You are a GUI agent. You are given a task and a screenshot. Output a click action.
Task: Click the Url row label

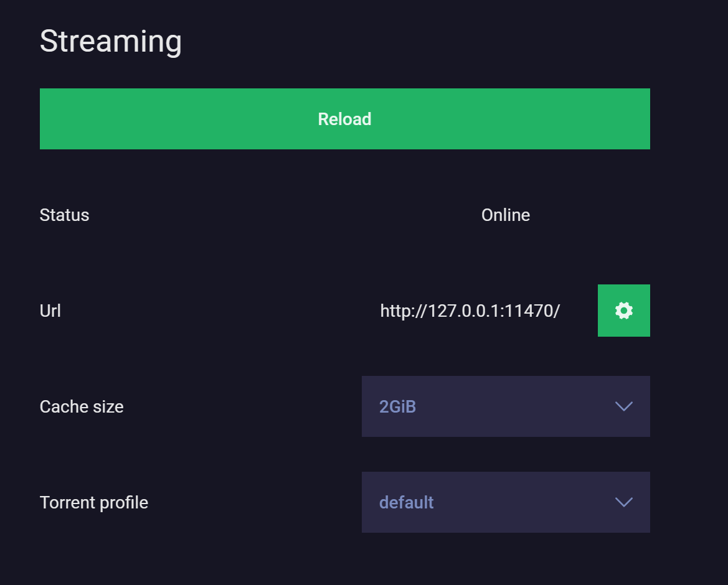point(50,310)
